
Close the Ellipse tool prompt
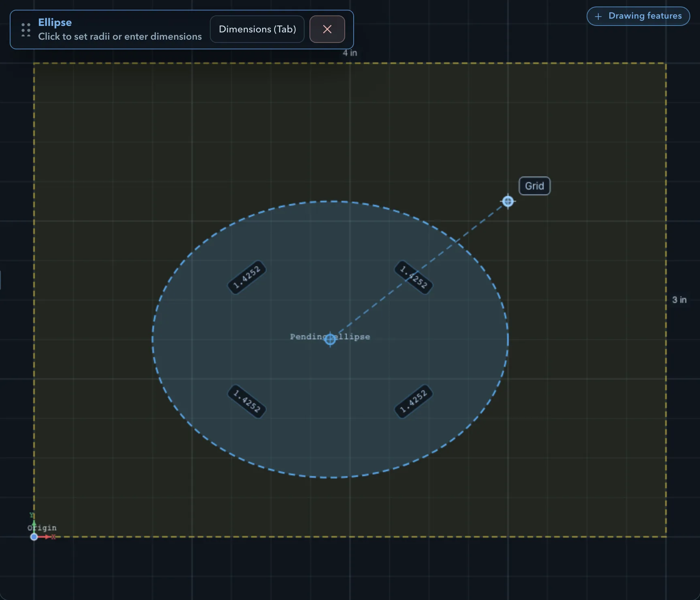tap(327, 29)
